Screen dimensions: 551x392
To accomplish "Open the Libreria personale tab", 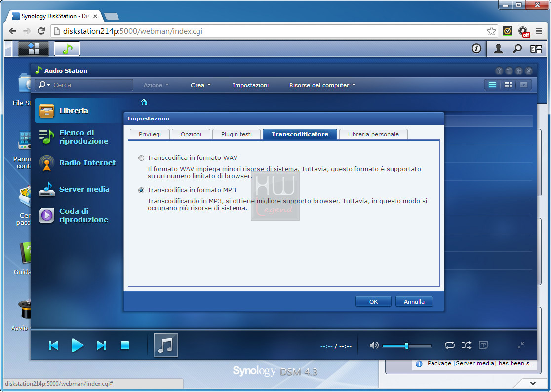I will (x=373, y=134).
